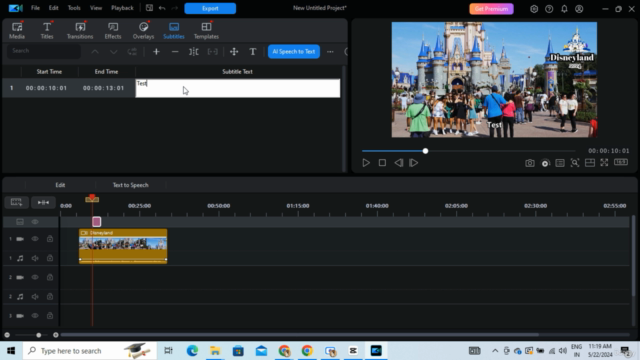Click the add subtitle plus icon
This screenshot has width=640, height=360.
coord(156,52)
